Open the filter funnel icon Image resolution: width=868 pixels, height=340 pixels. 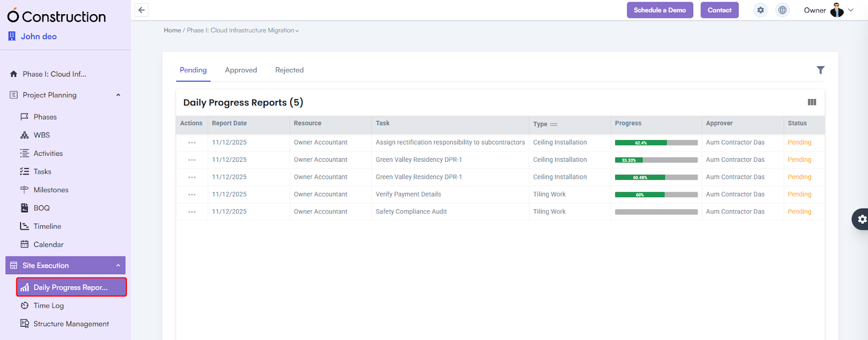tap(820, 70)
